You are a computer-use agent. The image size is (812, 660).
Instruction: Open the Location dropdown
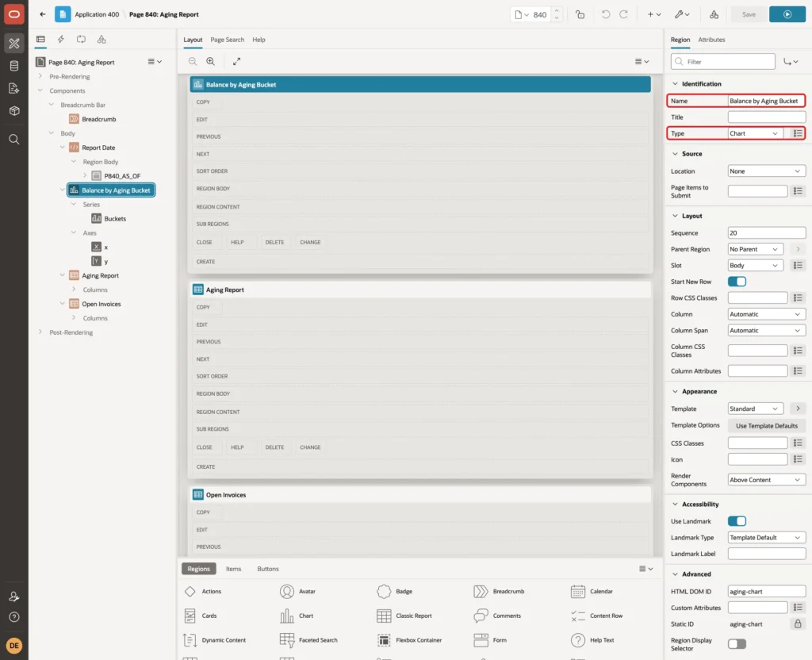767,171
